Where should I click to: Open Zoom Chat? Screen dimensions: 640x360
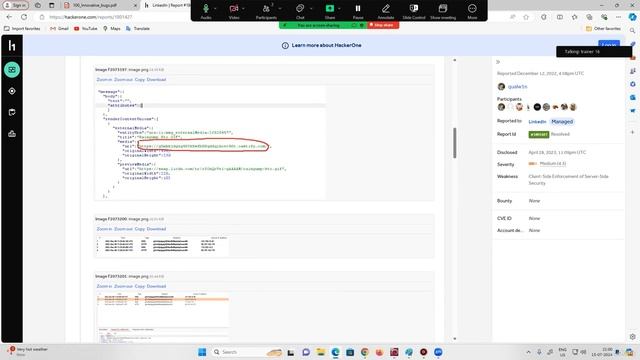tap(300, 11)
